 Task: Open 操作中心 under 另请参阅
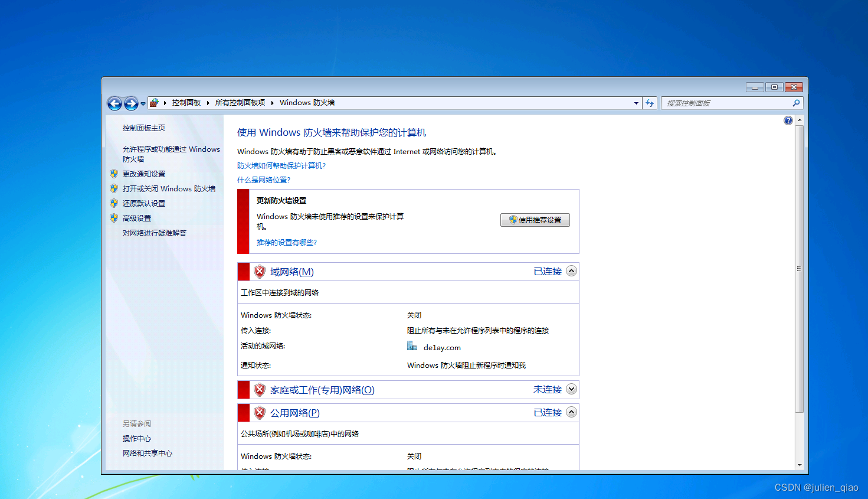click(137, 439)
